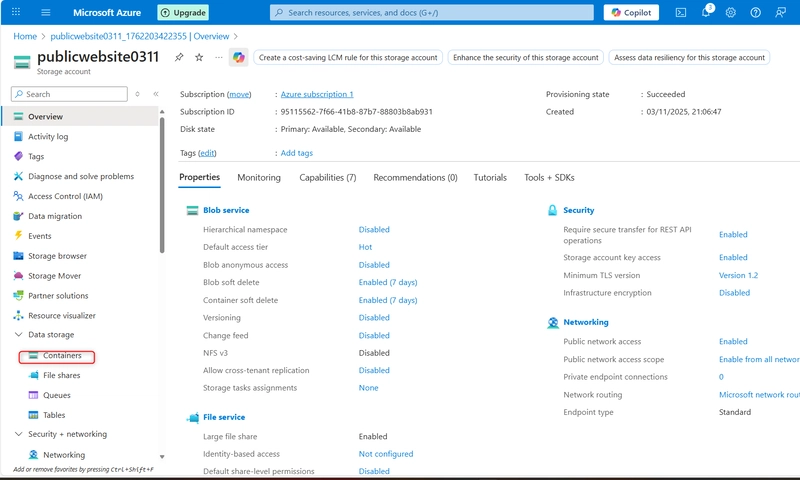Switch to the Monitoring tab
This screenshot has width=800, height=480.
pos(259,177)
